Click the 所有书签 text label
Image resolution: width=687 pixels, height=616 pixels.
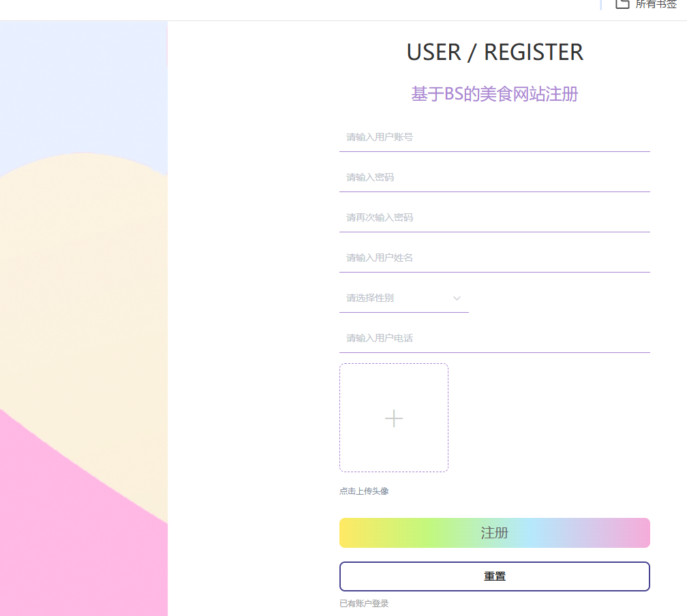point(656,4)
